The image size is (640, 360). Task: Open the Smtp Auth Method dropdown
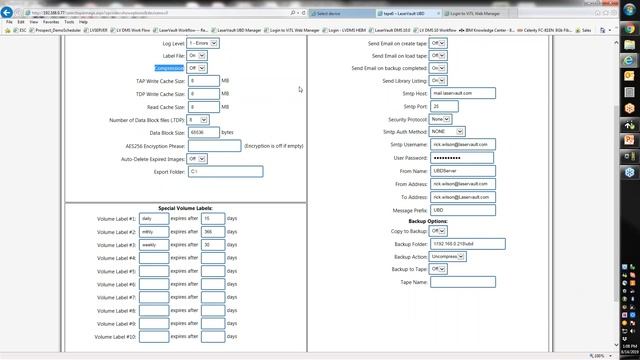447,131
